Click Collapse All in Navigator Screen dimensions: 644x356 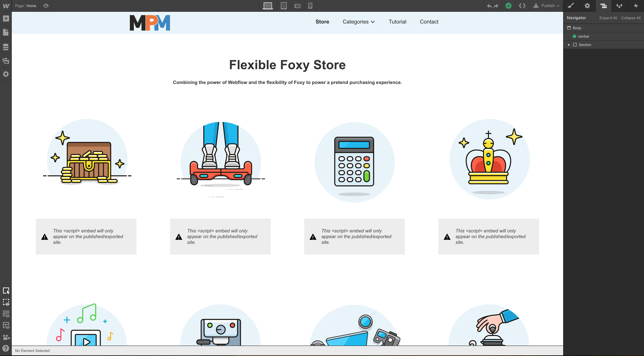click(631, 18)
